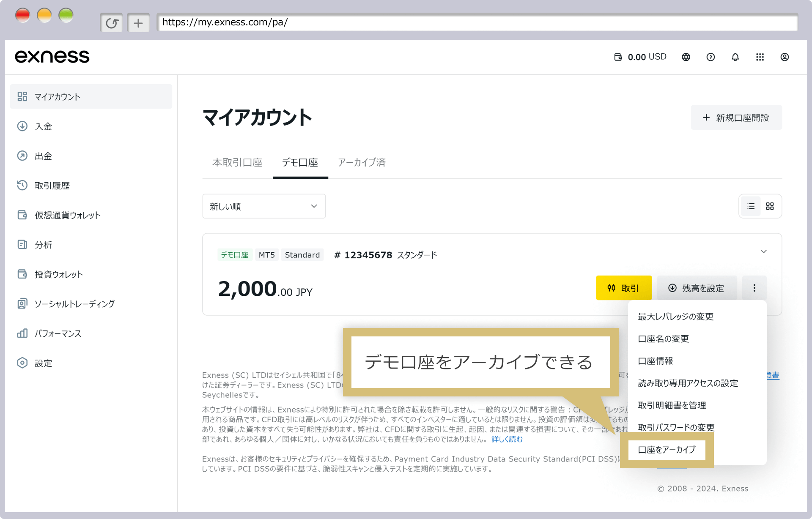Switch to the アーカイブ済 tab
The width and height of the screenshot is (812, 519).
pos(362,163)
